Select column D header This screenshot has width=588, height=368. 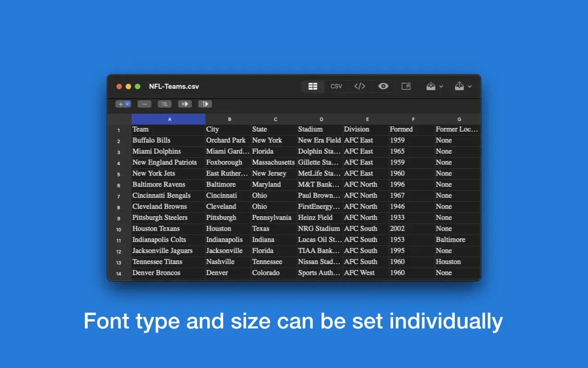(321, 119)
